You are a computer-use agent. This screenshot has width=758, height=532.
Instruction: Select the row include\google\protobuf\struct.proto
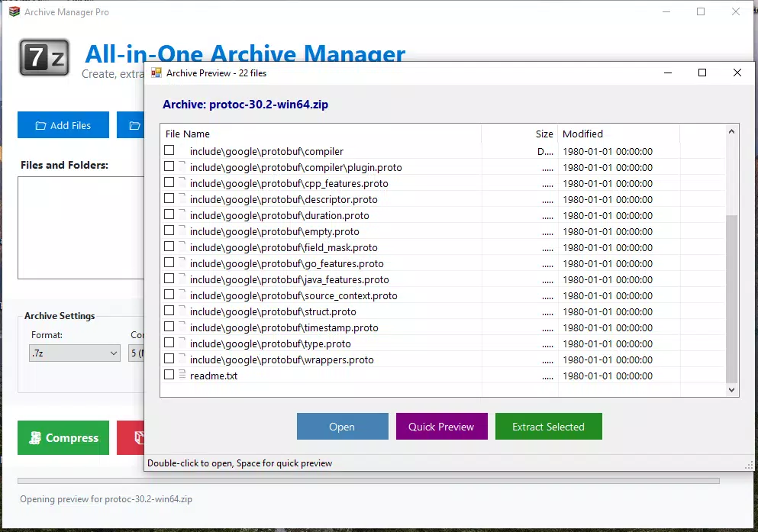tap(442, 311)
